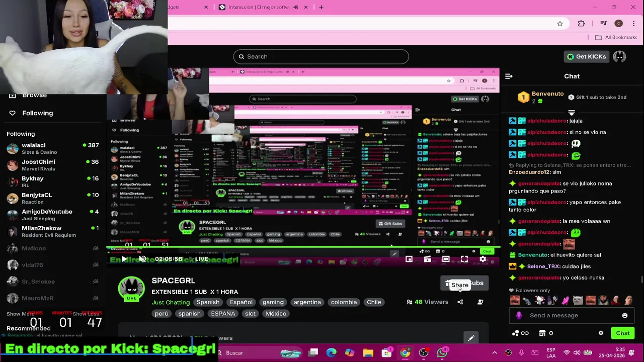644x362 pixels.
Task: Open BenjytaCL channel in Following list
Action: (x=53, y=198)
